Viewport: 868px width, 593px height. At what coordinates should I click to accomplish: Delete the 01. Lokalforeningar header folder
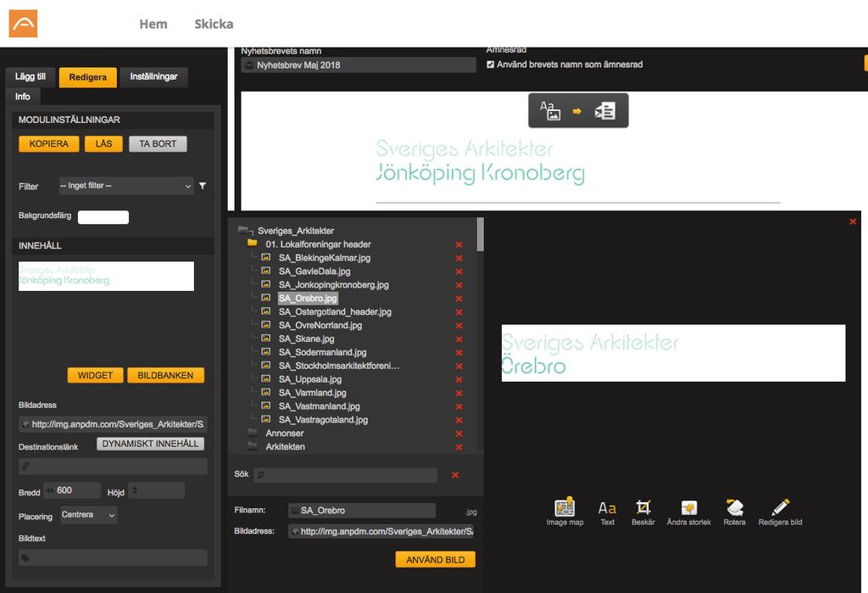459,244
